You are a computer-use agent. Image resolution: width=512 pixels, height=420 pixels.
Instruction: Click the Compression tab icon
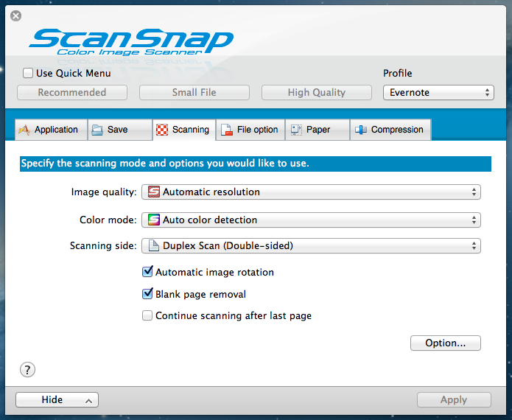(361, 130)
